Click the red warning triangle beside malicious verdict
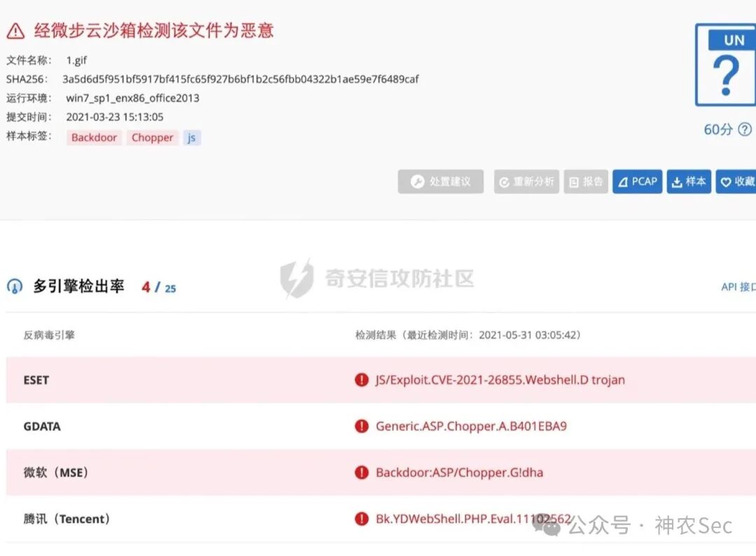The width and height of the screenshot is (756, 556). [x=15, y=31]
